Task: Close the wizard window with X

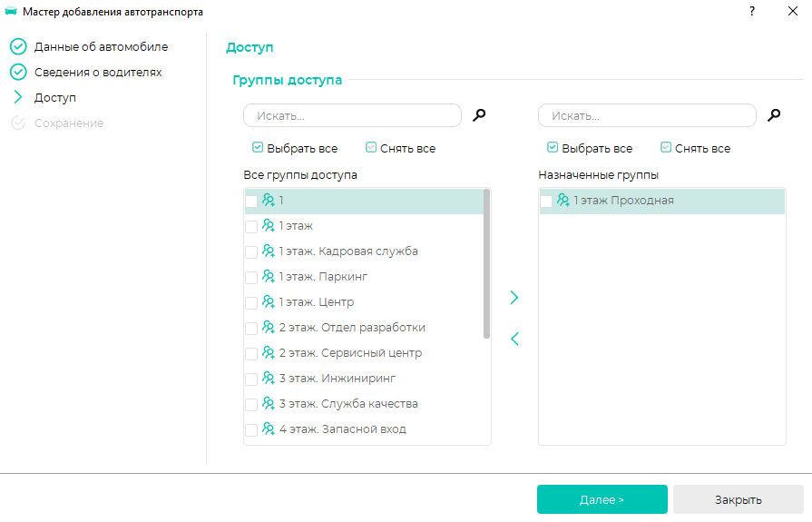Action: (x=792, y=11)
